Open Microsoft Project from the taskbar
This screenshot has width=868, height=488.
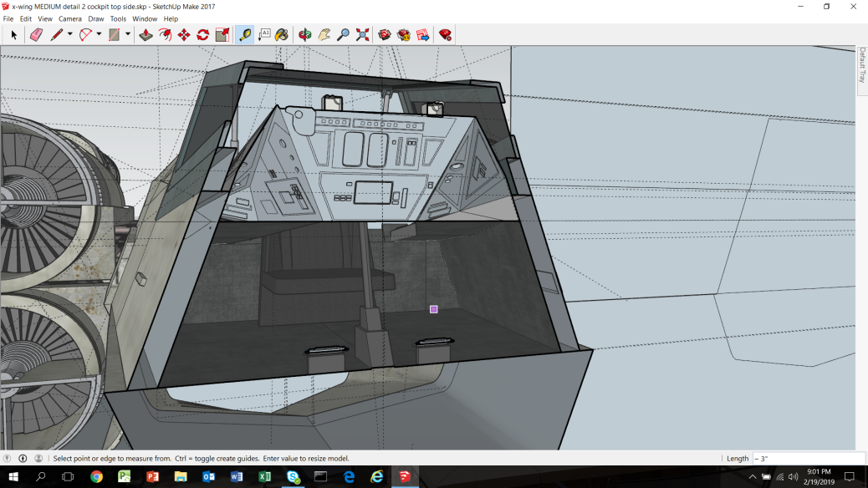click(124, 476)
